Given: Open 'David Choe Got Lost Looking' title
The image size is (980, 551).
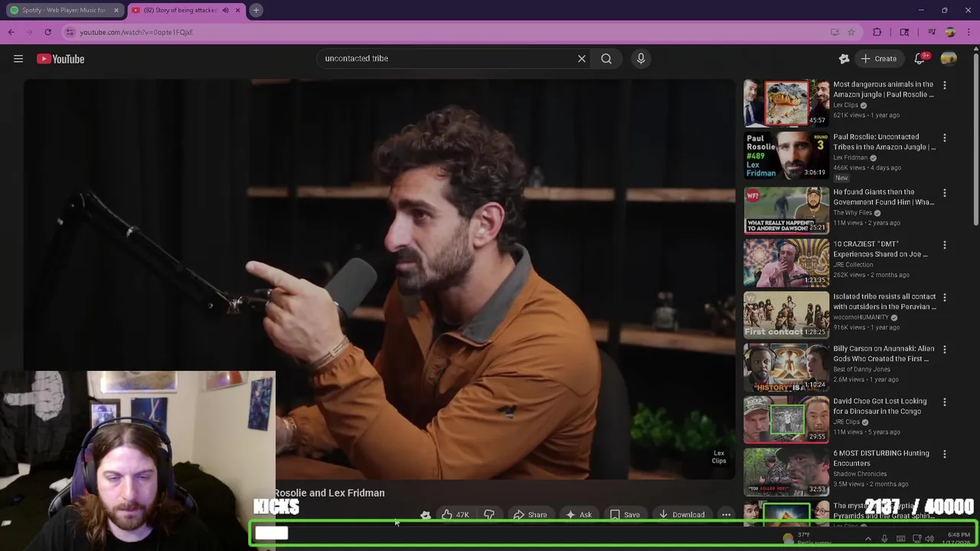Looking at the screenshot, I should 880,406.
